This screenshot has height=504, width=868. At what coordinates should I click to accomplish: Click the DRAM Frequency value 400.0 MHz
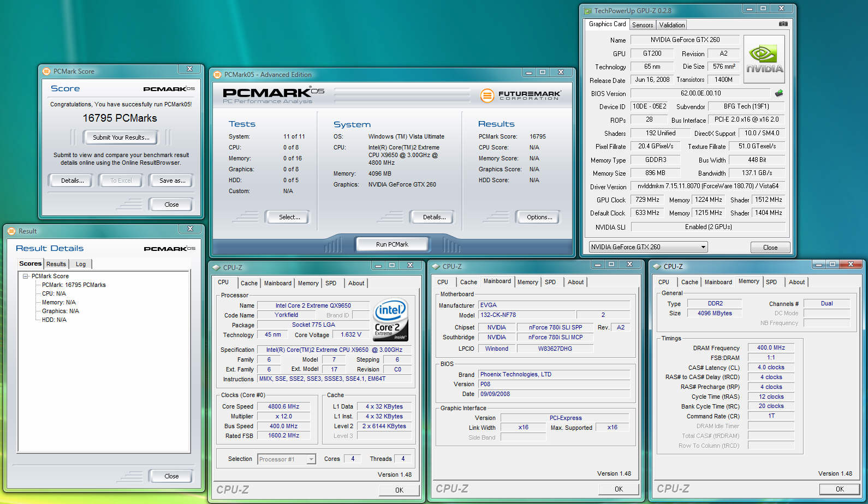771,348
